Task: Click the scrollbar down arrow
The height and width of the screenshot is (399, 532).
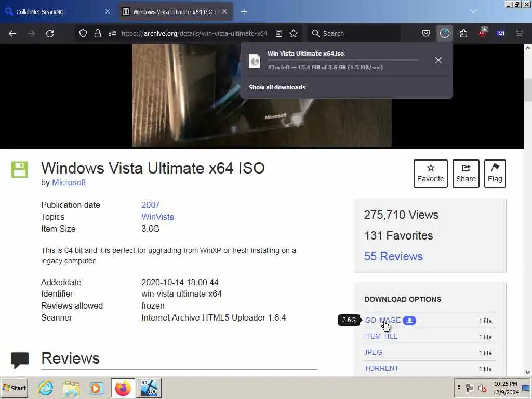Action: coord(528,372)
